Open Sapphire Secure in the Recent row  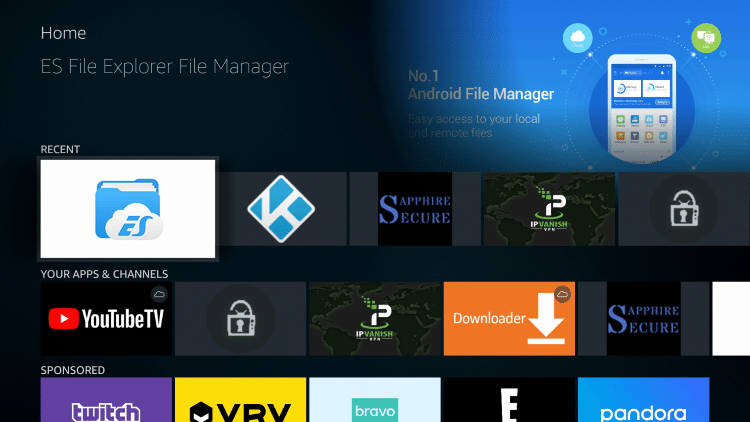coord(414,209)
